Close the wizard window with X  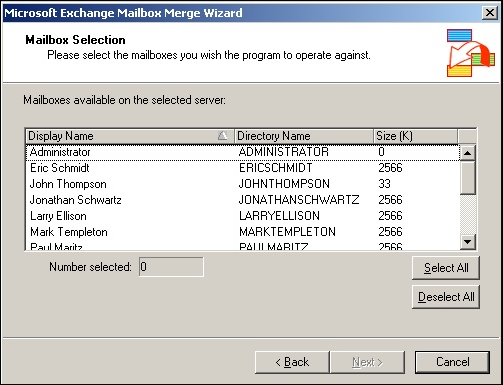coord(490,13)
